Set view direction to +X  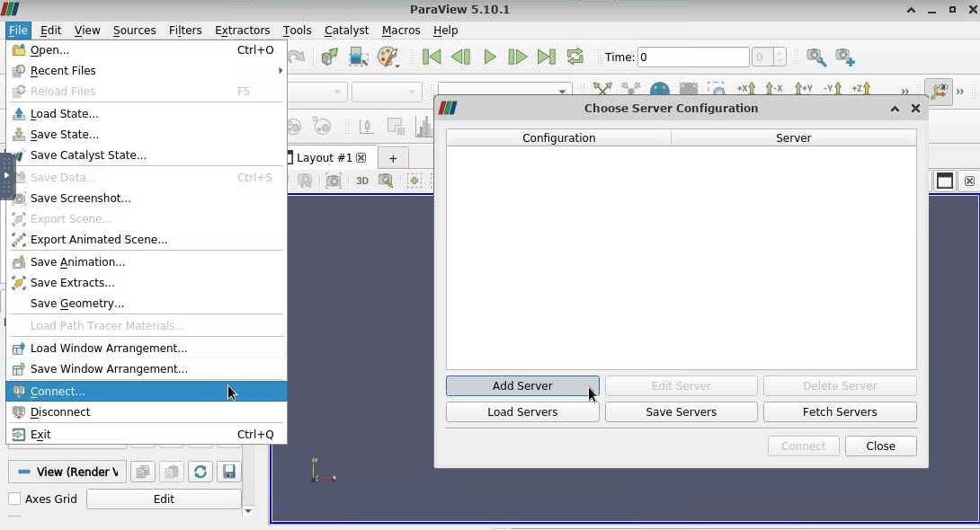745,90
